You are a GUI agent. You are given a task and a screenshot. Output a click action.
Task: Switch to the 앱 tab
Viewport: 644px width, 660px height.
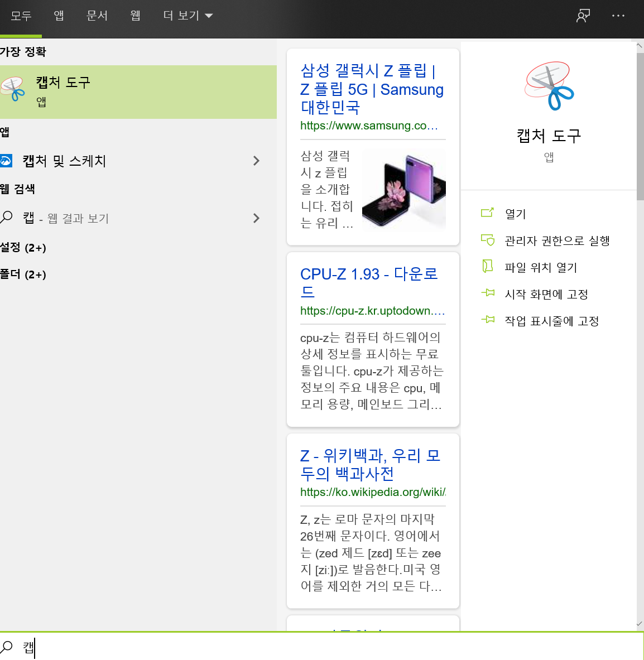click(59, 16)
